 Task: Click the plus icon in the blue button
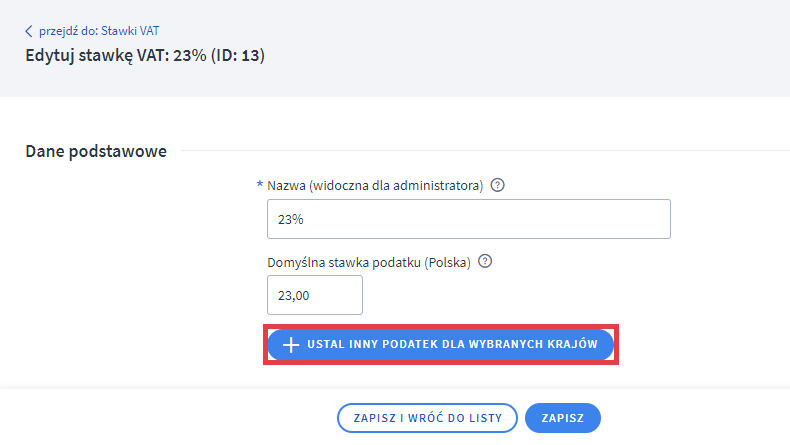click(291, 345)
